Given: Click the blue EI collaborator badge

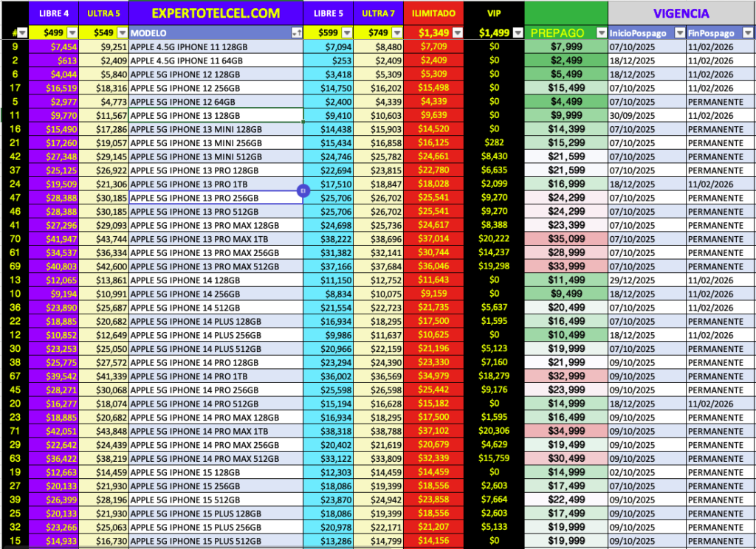Looking at the screenshot, I should pyautogui.click(x=302, y=191).
